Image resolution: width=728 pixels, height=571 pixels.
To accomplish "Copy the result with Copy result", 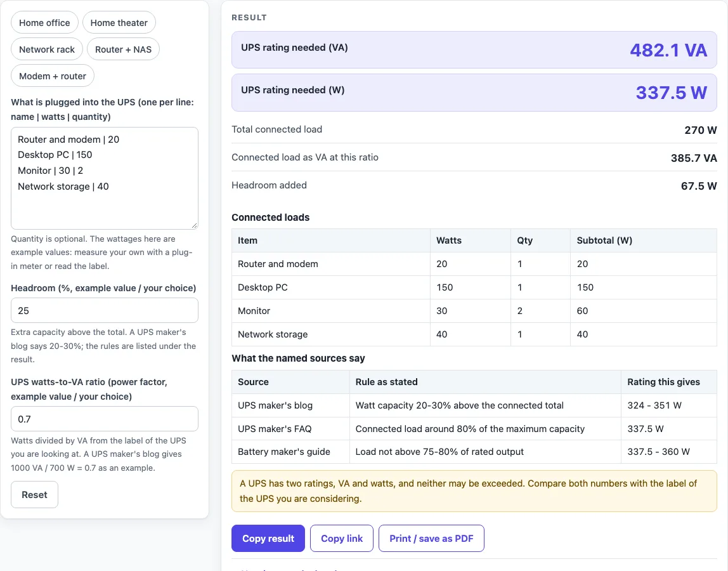I will tap(268, 539).
